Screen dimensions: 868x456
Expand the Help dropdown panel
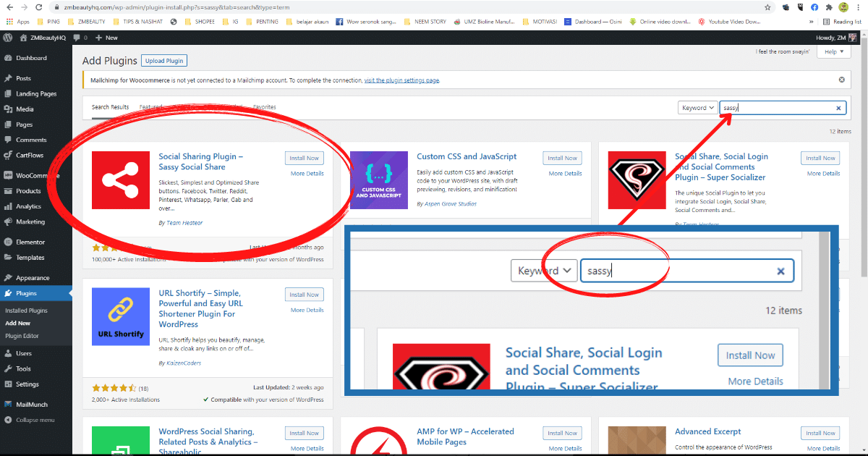[833, 51]
